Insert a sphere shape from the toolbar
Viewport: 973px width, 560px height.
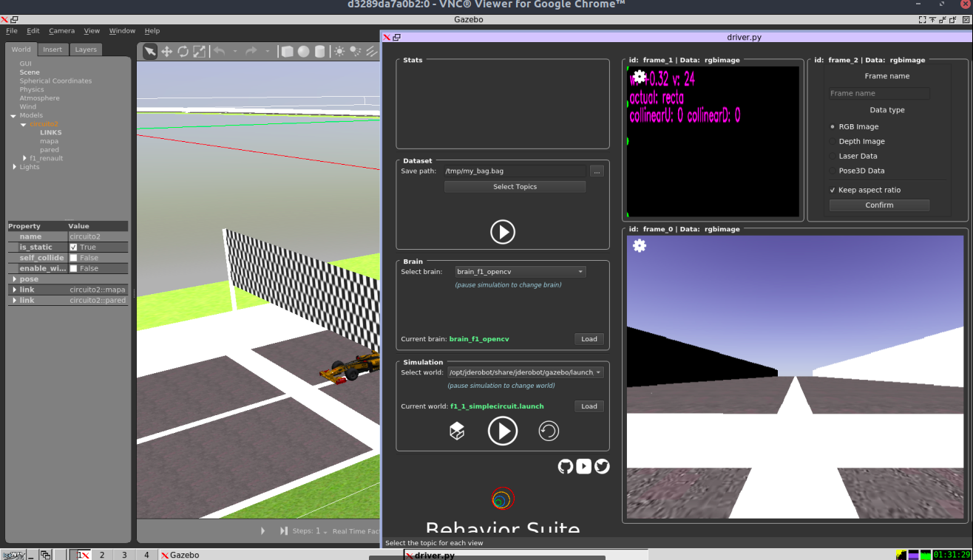(x=303, y=51)
